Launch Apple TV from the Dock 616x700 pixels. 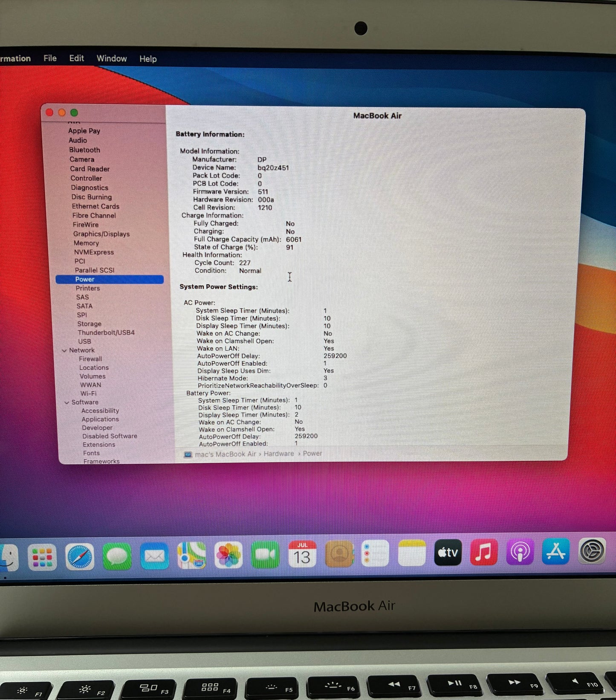click(448, 552)
